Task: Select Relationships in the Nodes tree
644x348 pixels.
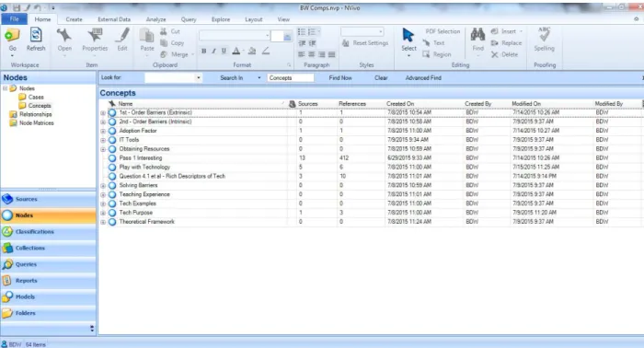Action: (35, 114)
